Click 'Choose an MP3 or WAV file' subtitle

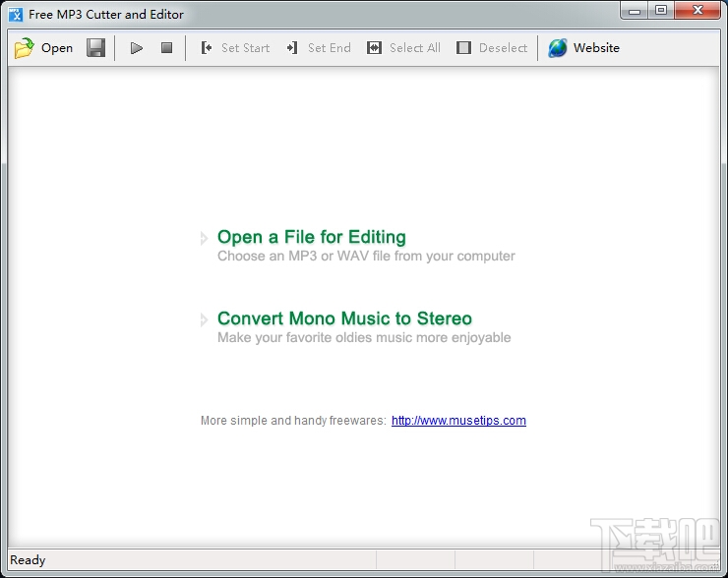pos(366,256)
